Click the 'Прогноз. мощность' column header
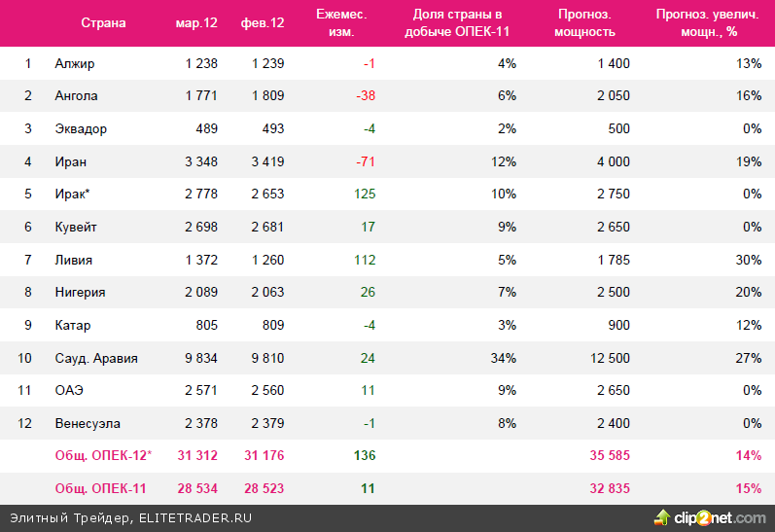The image size is (775, 532). click(585, 22)
